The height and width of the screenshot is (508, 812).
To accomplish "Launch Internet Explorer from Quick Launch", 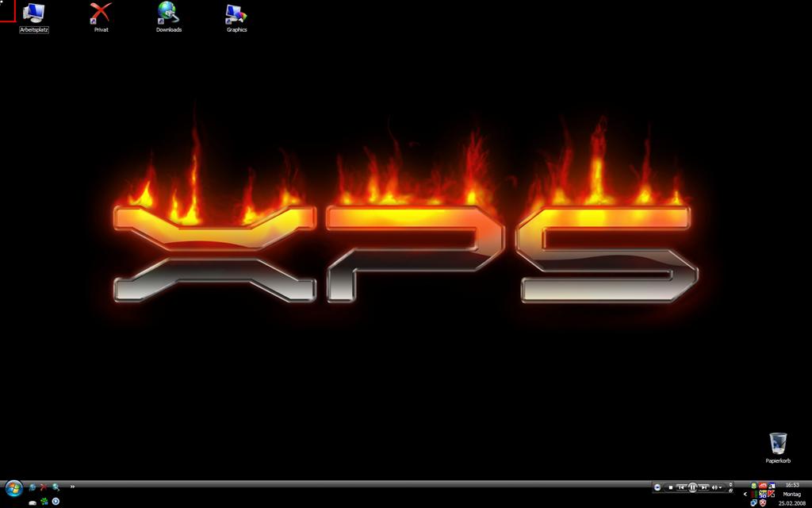I will point(33,487).
